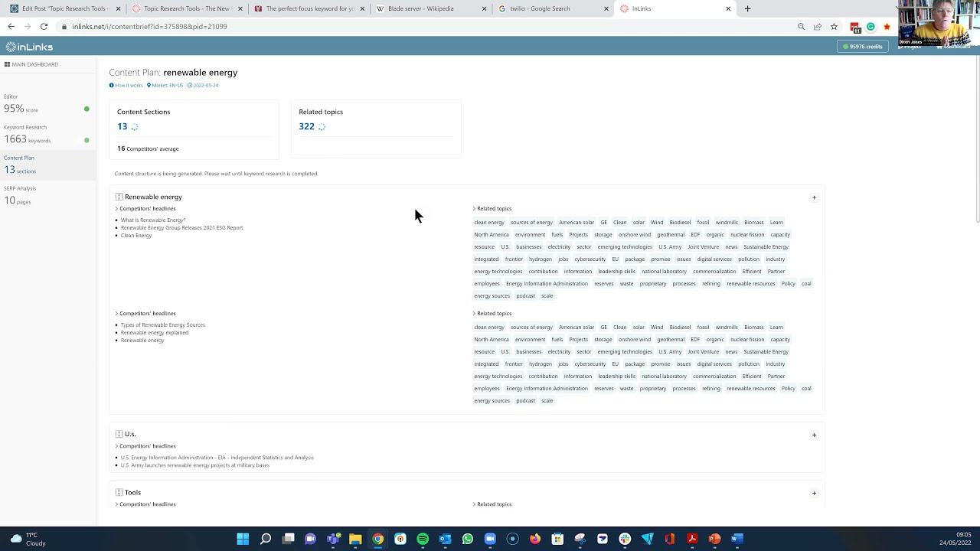
Task: Click the inLinks logo in the header
Action: tap(29, 47)
